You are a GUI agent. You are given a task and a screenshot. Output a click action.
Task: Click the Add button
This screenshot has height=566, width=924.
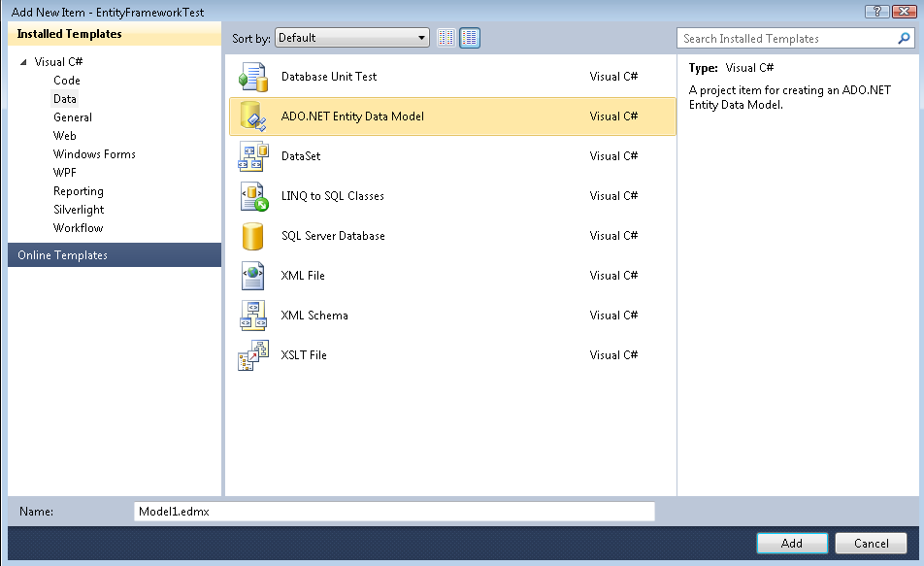pos(791,544)
